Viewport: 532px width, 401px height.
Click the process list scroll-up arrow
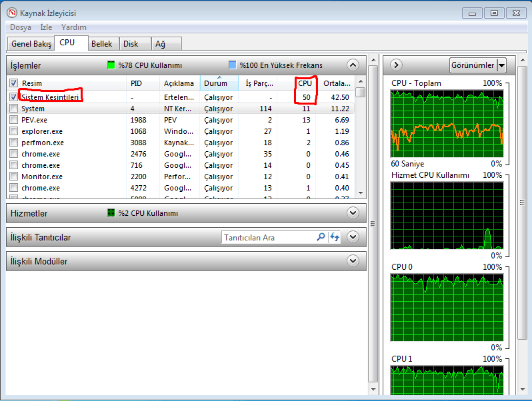click(361, 81)
